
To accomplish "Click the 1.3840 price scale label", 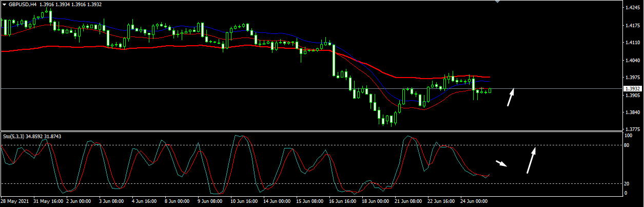I will pos(632,112).
